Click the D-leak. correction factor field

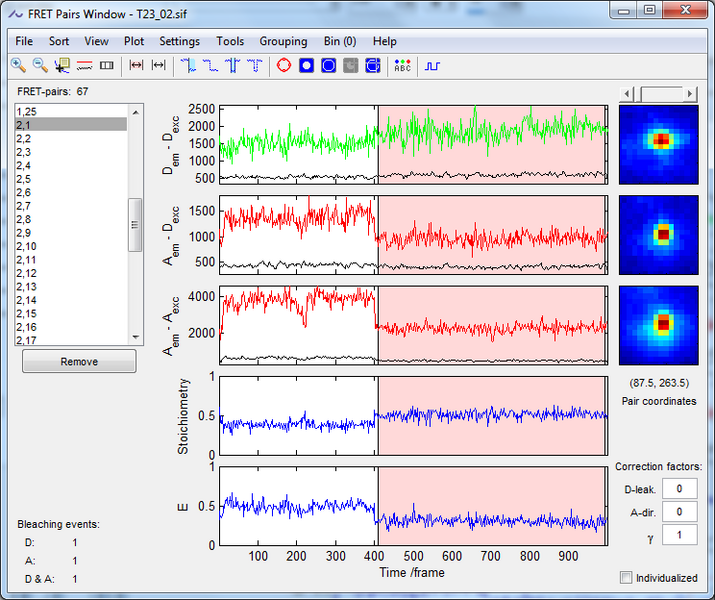click(x=679, y=488)
